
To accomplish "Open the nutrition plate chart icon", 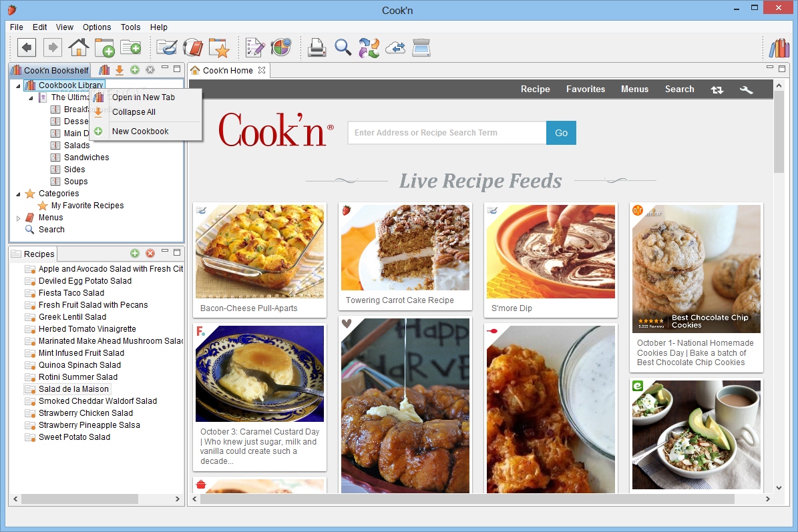I will click(281, 47).
